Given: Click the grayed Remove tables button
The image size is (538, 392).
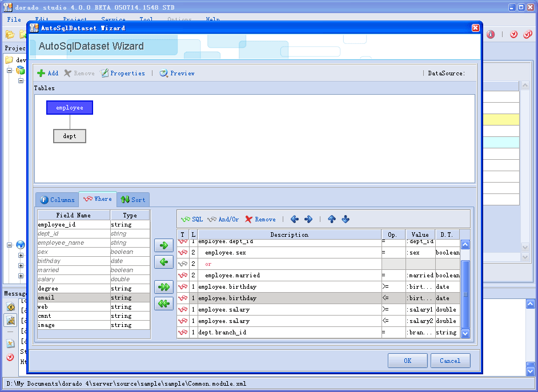Looking at the screenshot, I should click(79, 74).
